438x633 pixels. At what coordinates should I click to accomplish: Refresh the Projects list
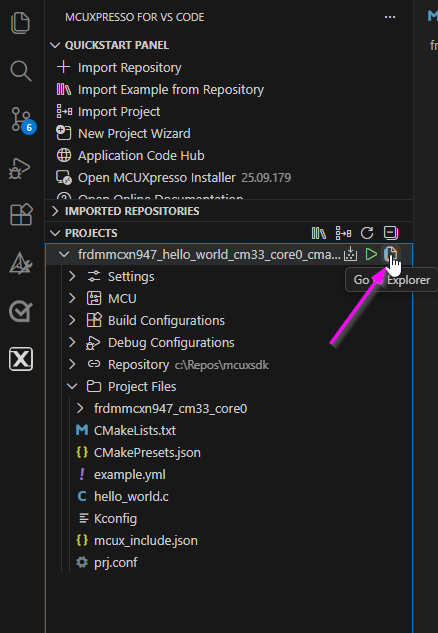367,233
